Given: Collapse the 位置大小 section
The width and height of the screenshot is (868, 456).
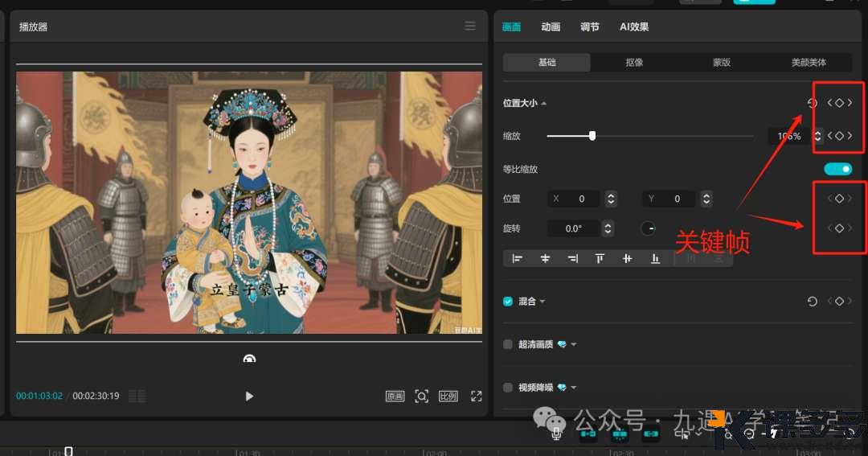Looking at the screenshot, I should point(544,104).
